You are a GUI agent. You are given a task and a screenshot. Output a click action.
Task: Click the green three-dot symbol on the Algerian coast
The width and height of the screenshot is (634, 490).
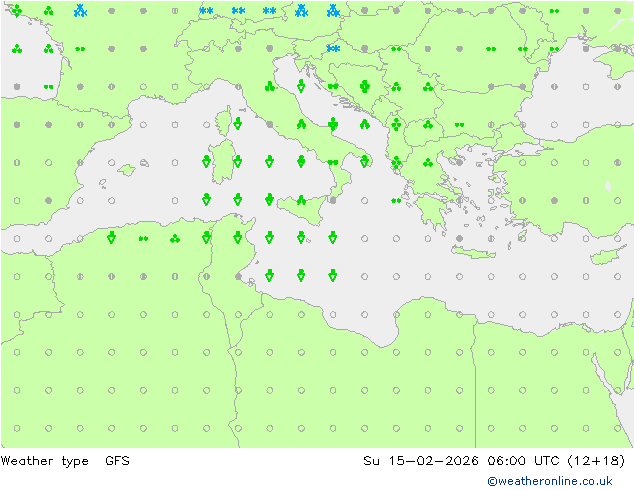(x=175, y=239)
